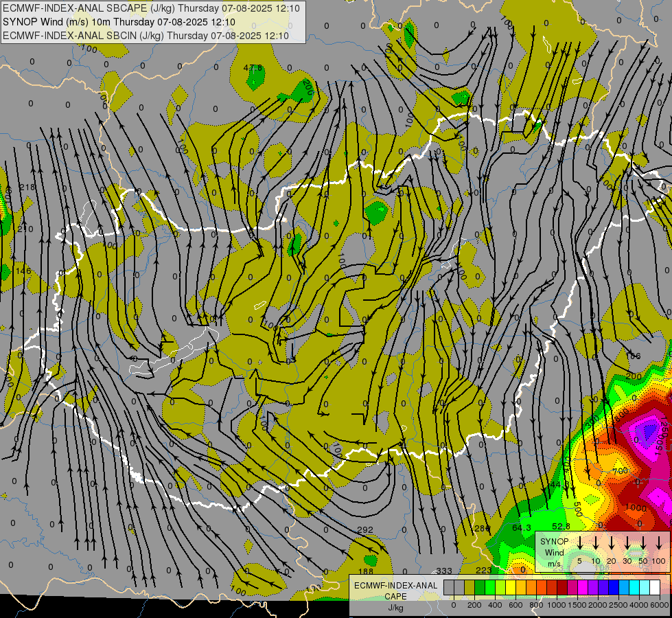Click the 146 value on the map
This screenshot has width=672, height=618.
[23, 271]
